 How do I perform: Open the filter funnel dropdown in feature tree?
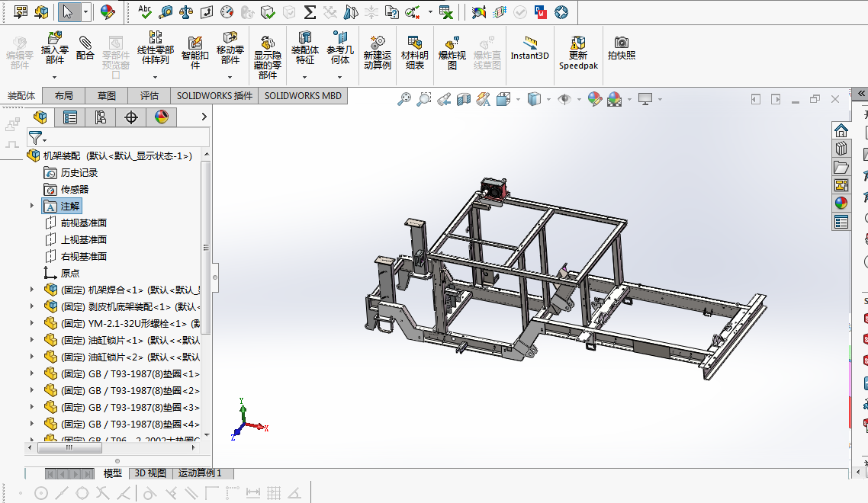pyautogui.click(x=37, y=138)
